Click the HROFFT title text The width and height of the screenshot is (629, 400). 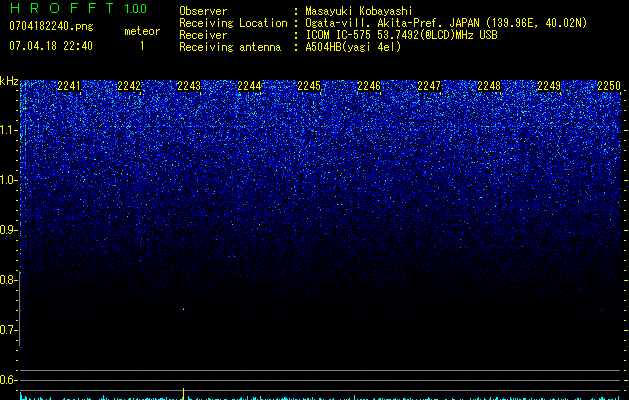[x=62, y=8]
